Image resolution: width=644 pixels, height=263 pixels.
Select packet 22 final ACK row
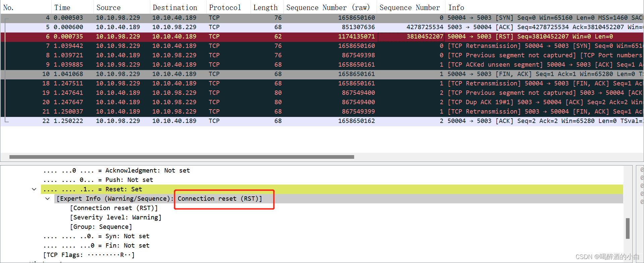coord(322,121)
